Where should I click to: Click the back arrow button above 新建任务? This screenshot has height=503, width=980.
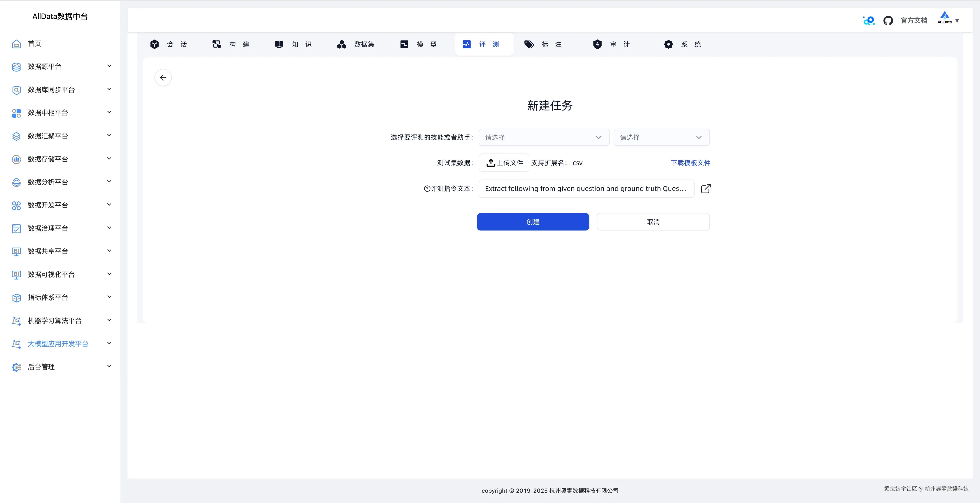coord(163,77)
